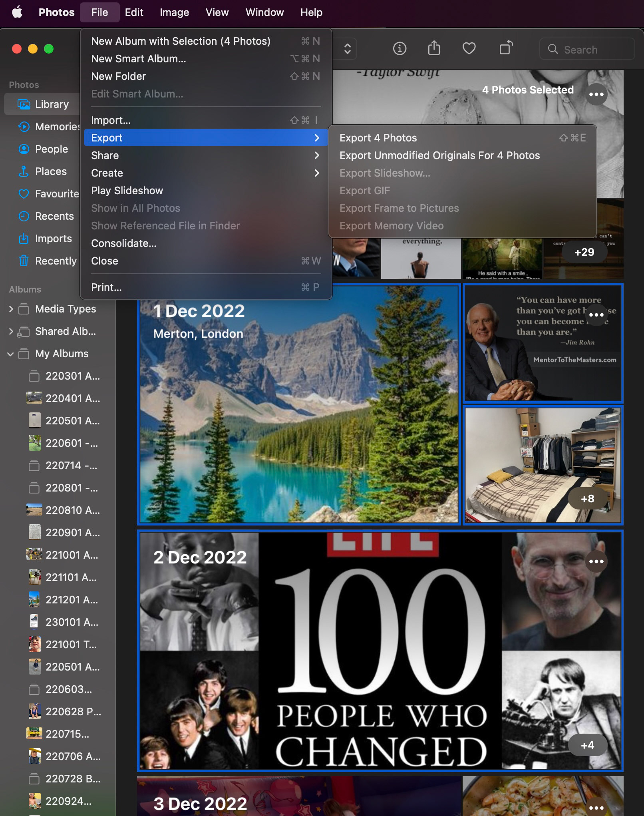Collapse the My Albums folder
644x816 pixels.
pyautogui.click(x=11, y=354)
